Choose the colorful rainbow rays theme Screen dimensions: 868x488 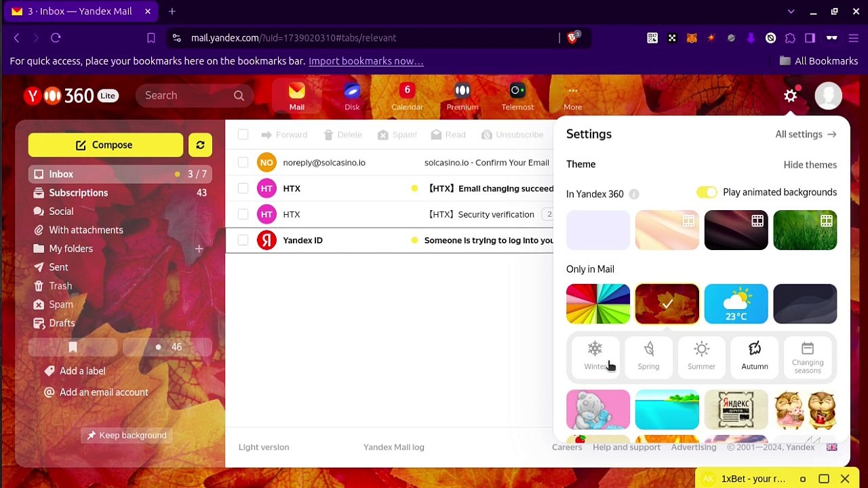tap(598, 304)
